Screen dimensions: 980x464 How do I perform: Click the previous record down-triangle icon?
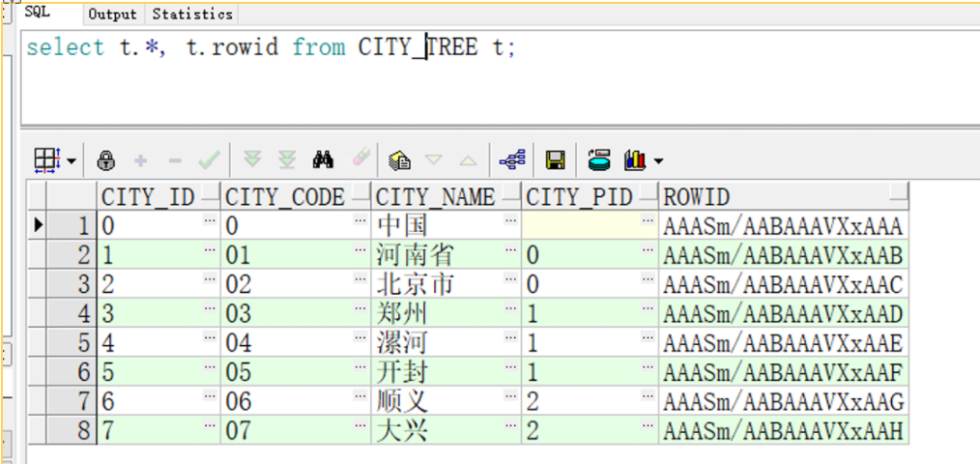(x=434, y=160)
